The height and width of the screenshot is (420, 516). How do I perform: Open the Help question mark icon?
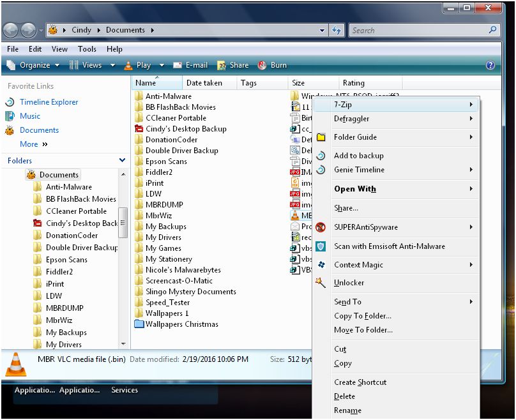tap(490, 65)
